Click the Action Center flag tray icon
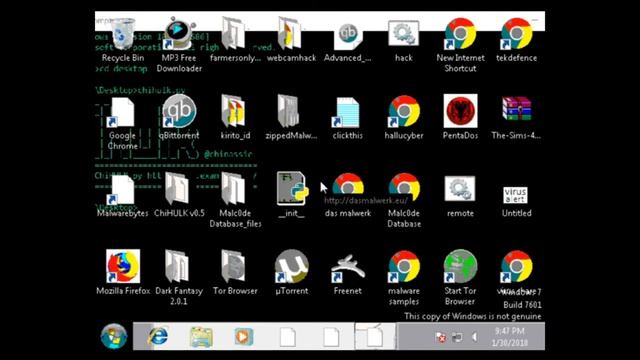 (x=441, y=337)
